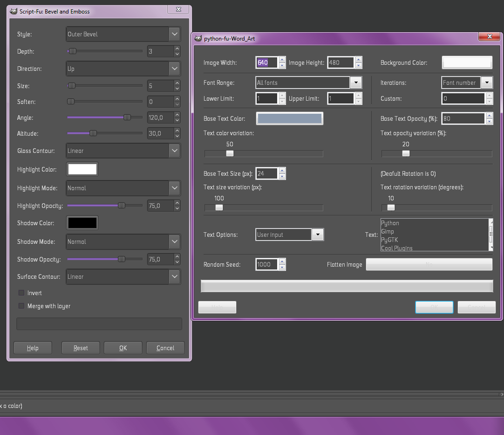Confirm with OK on the Word_Art dialog
This screenshot has width=504, height=435.
434,307
